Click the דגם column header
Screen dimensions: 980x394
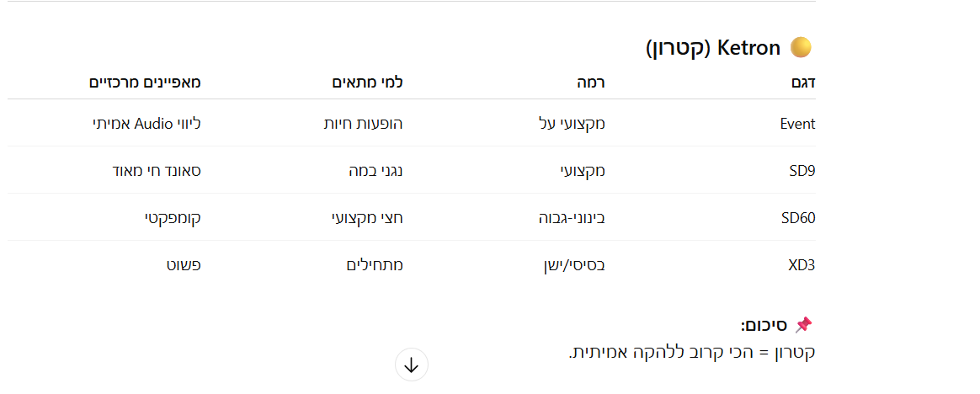tap(806, 83)
